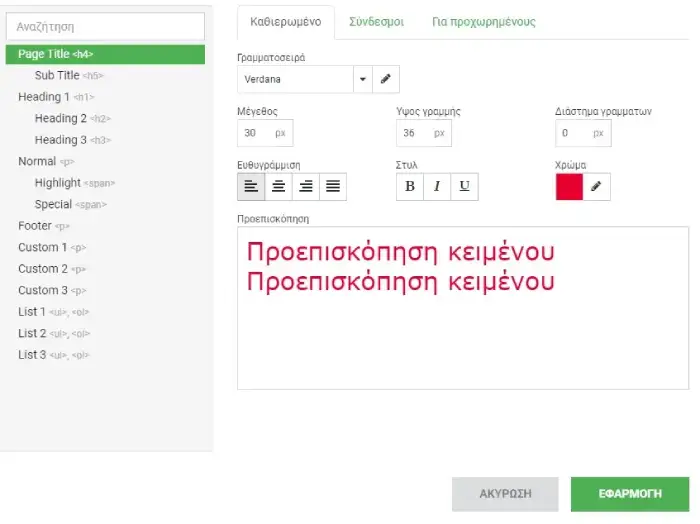Select Heading 3 style
Viewport: 700px width, 524px height.
(x=73, y=140)
